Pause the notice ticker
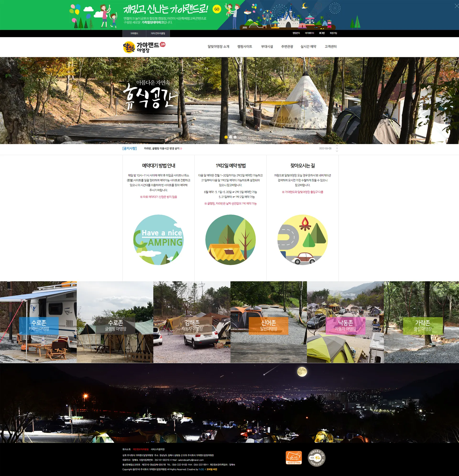Screen dimensions: 459x476 (337, 148)
